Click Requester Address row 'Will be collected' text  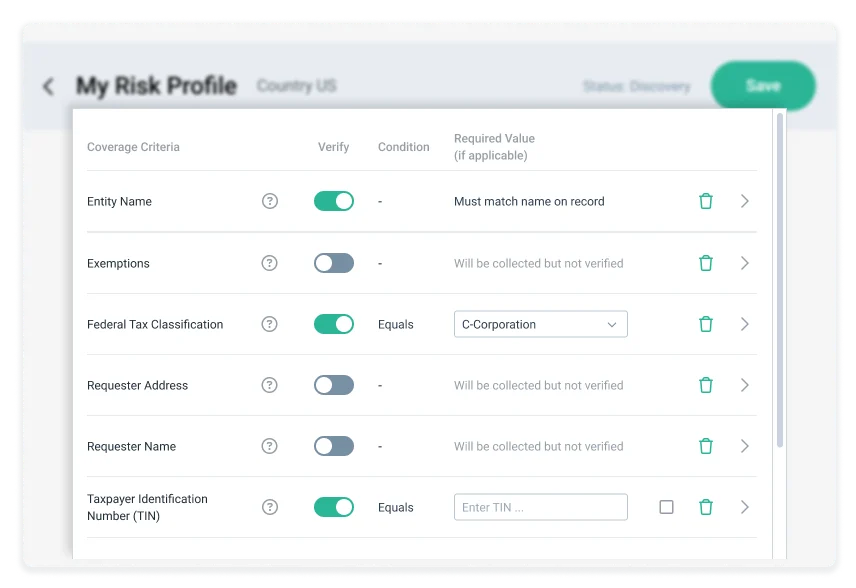pyautogui.click(x=538, y=385)
